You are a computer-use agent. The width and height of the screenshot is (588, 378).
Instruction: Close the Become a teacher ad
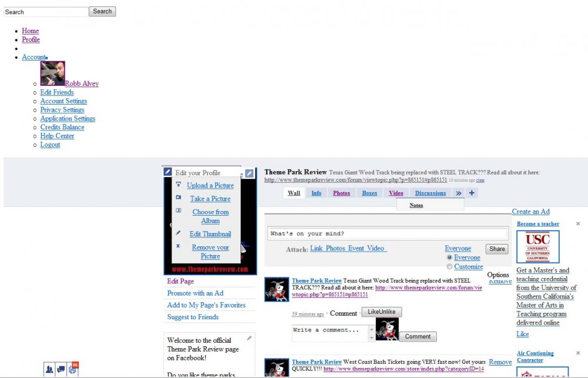(578, 224)
